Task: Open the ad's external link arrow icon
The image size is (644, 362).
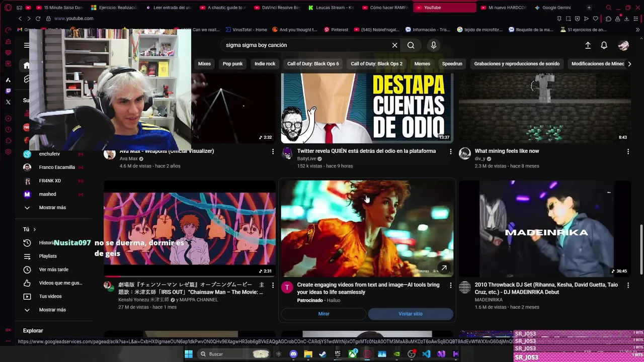Action: click(444, 268)
